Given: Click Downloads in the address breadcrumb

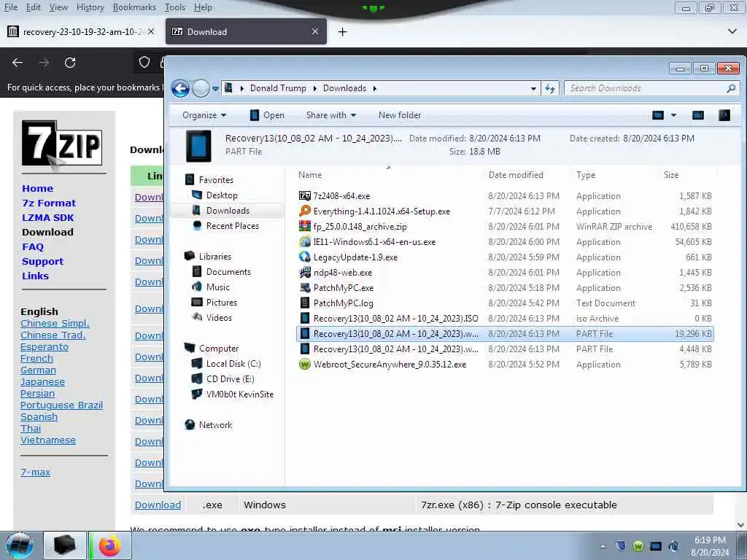Looking at the screenshot, I should (344, 88).
